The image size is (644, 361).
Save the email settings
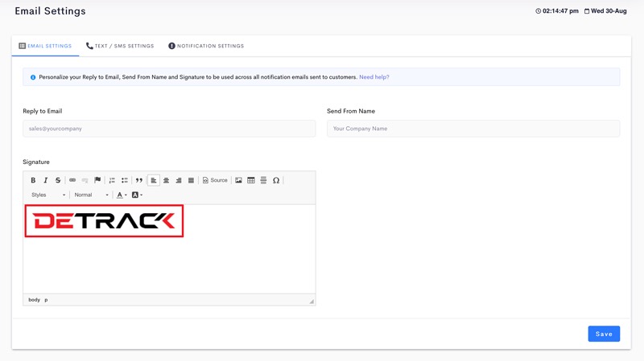click(x=604, y=334)
